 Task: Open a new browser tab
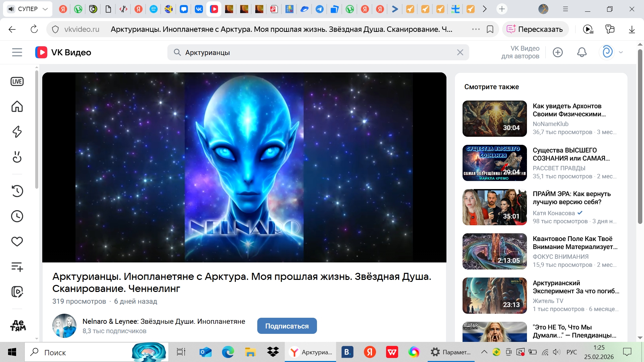click(x=502, y=9)
